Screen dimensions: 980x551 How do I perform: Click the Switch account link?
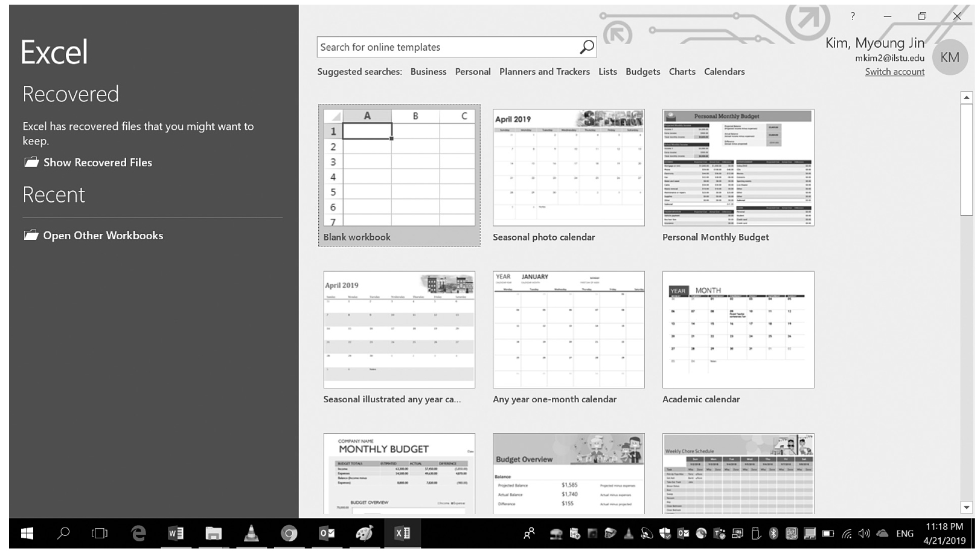[894, 71]
